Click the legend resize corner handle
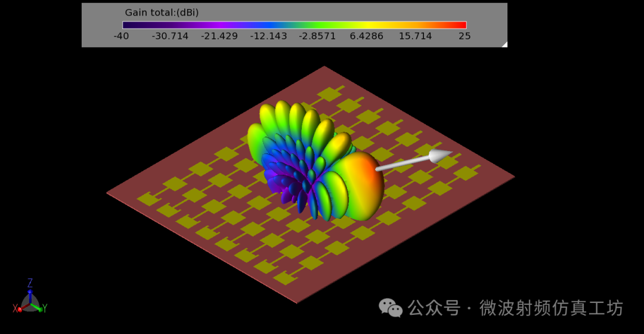 (505, 44)
